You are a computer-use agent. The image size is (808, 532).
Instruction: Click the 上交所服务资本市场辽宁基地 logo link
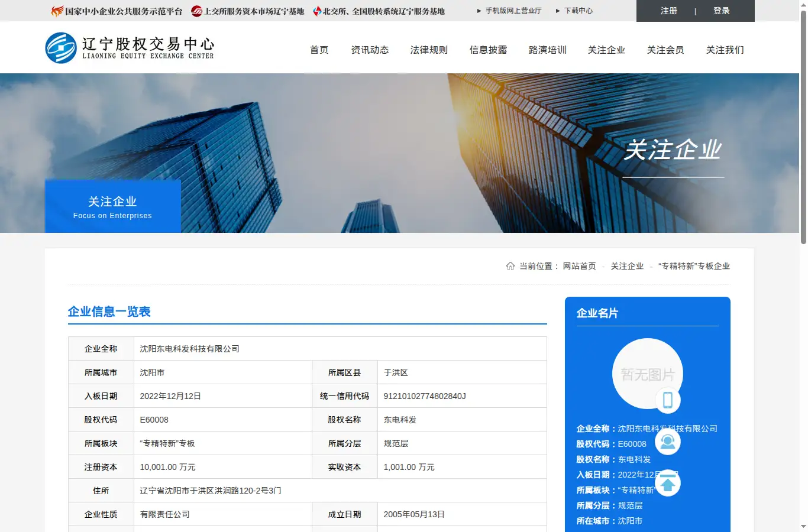(248, 11)
